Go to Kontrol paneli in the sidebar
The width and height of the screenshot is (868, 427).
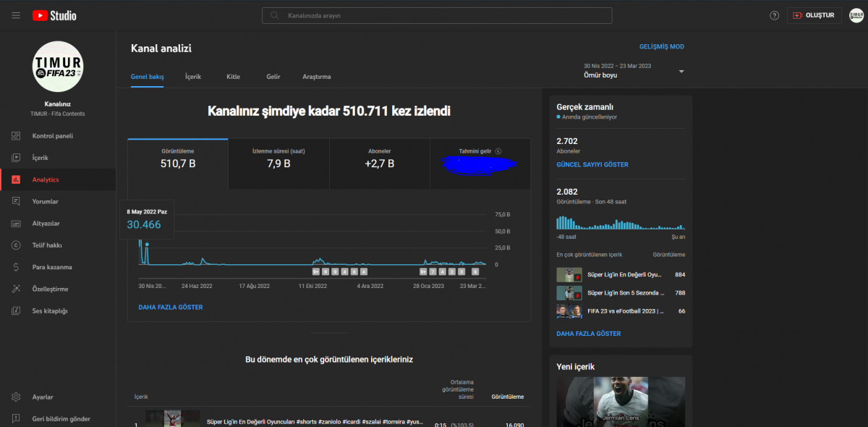58,136
